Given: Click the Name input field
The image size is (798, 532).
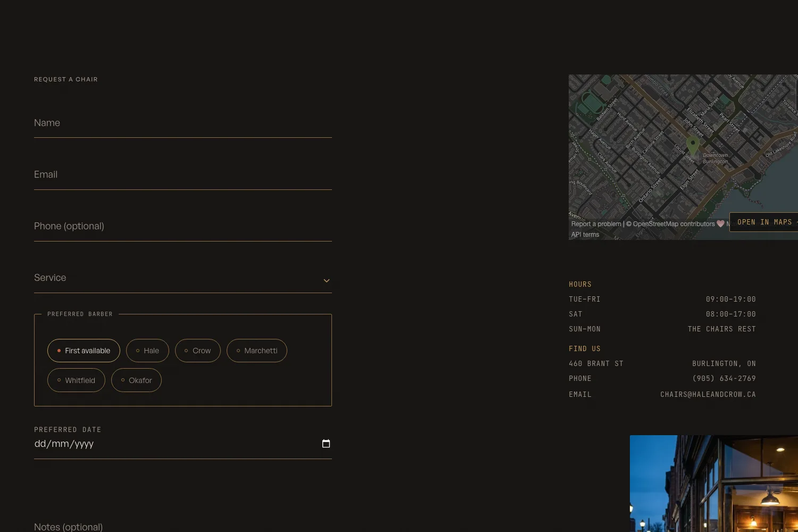Looking at the screenshot, I should (x=183, y=123).
